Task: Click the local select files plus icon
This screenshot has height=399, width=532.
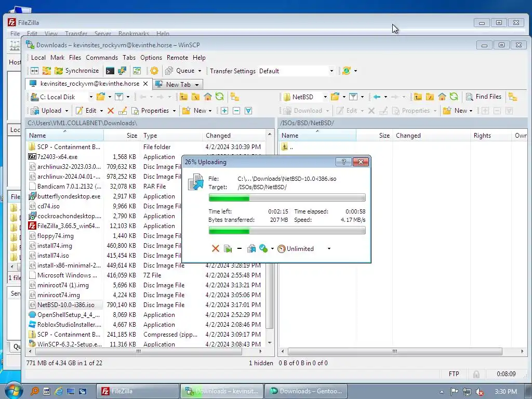Action: [x=224, y=111]
